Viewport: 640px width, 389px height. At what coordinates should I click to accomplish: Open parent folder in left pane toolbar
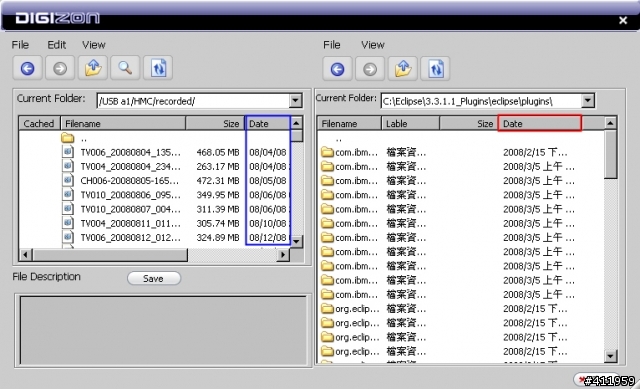pos(93,68)
